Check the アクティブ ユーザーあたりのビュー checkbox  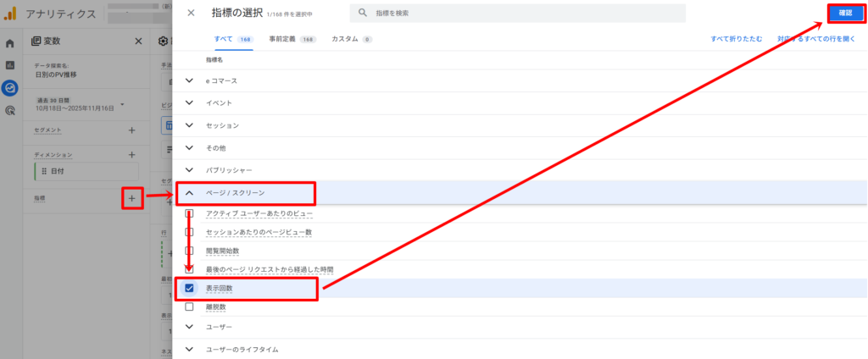pos(189,213)
